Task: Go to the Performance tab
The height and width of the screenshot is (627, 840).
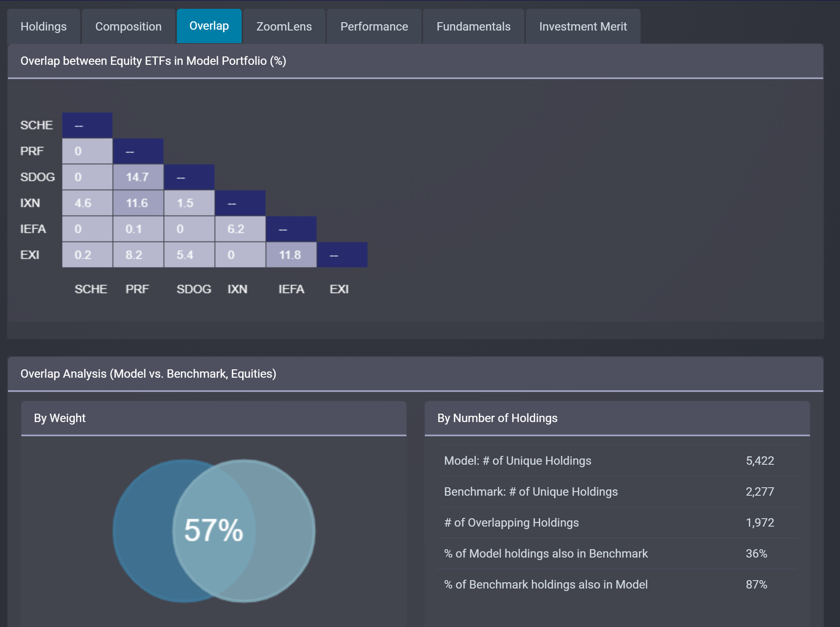Action: [374, 26]
